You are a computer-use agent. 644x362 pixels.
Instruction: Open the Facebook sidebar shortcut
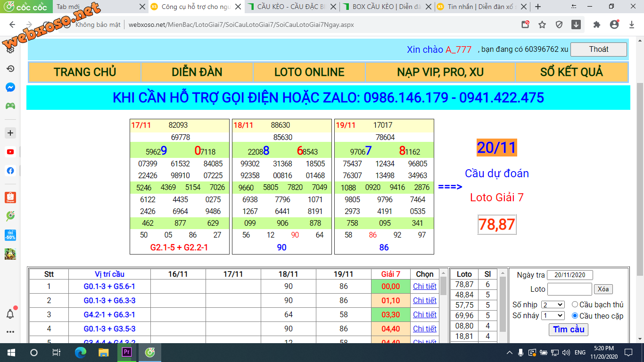click(10, 171)
